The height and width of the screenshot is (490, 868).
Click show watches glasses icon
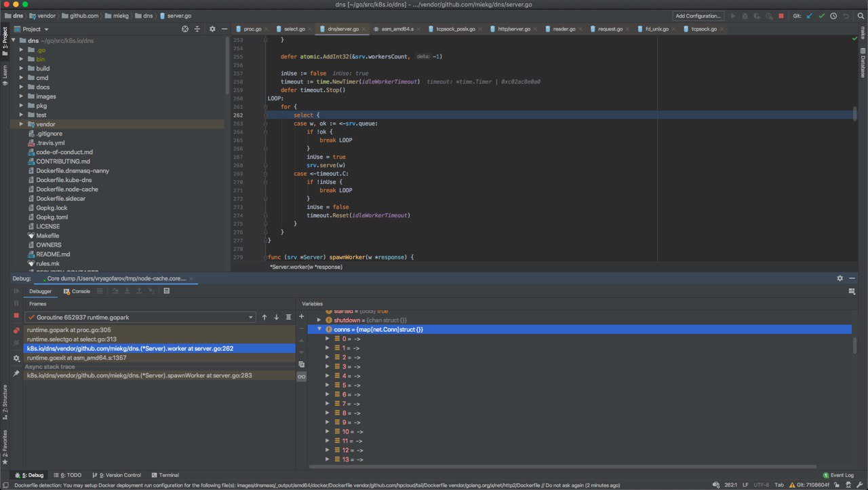click(x=302, y=377)
